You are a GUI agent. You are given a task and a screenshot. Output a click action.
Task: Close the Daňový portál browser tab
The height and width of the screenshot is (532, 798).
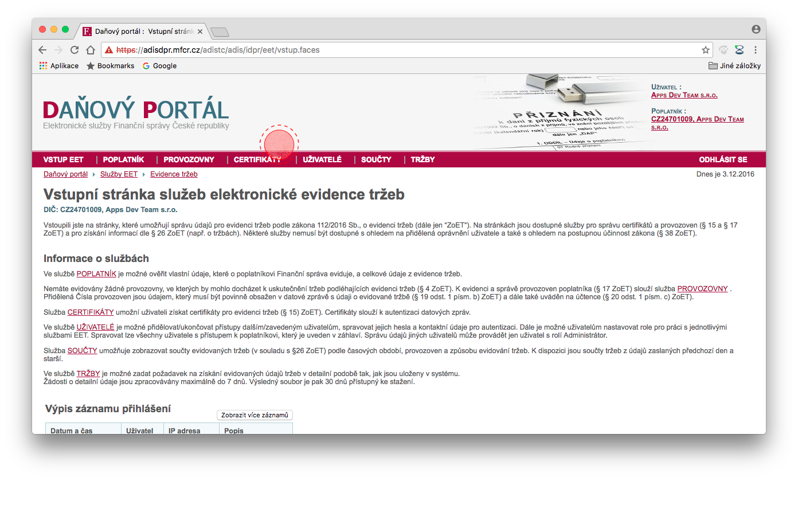[x=200, y=32]
